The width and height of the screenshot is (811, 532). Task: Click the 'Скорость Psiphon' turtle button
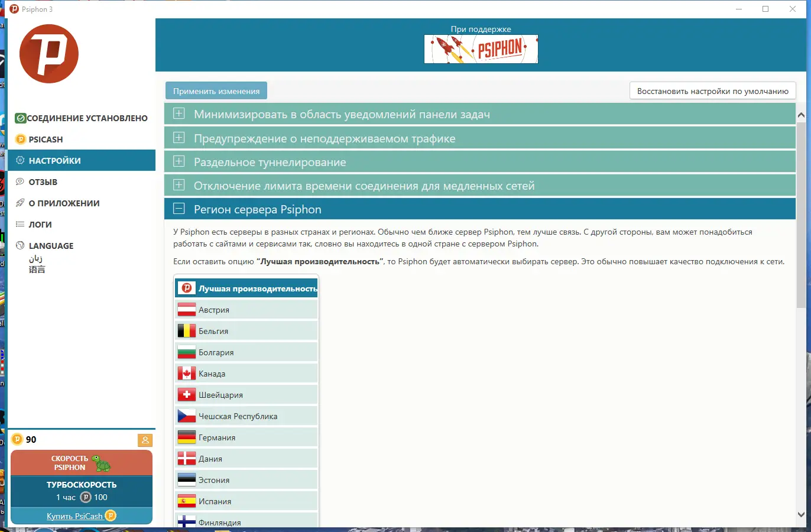point(82,463)
